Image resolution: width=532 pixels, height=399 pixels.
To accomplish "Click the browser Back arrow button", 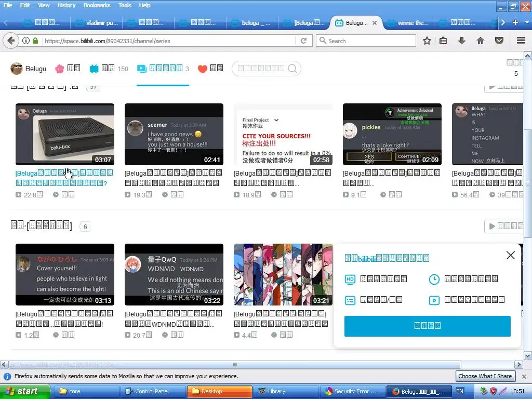I will tap(11, 41).
